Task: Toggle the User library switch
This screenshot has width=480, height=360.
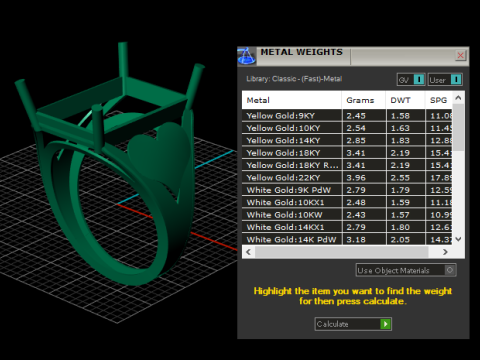Action: (x=445, y=80)
